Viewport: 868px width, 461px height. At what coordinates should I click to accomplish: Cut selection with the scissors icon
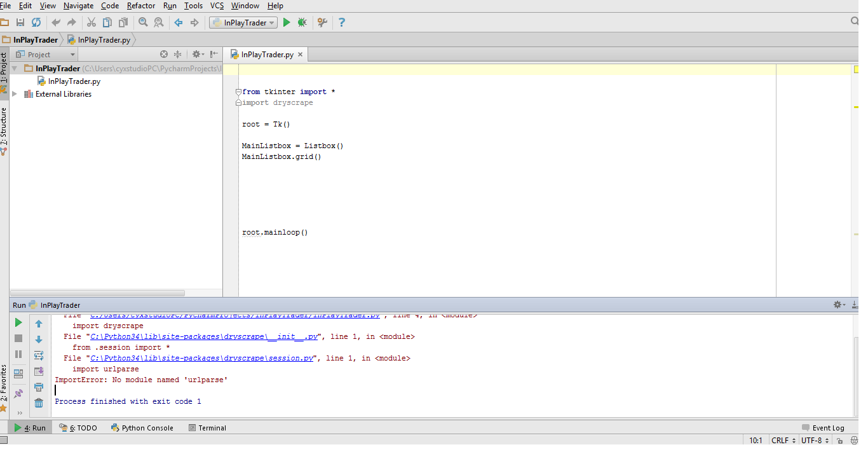[x=92, y=22]
